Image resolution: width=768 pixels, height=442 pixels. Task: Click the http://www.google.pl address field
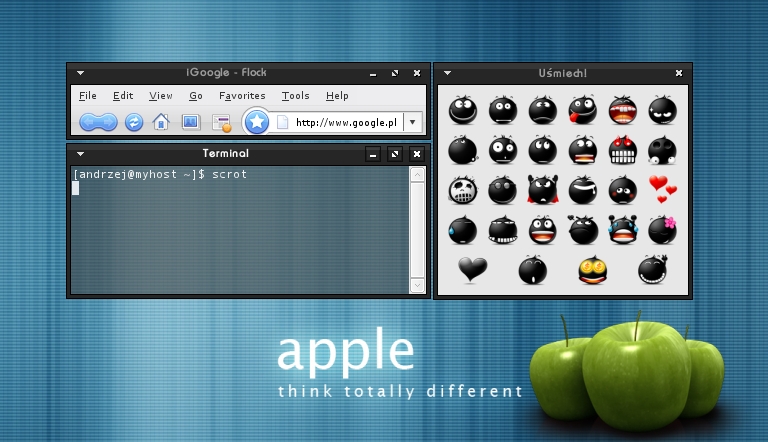[x=346, y=122]
